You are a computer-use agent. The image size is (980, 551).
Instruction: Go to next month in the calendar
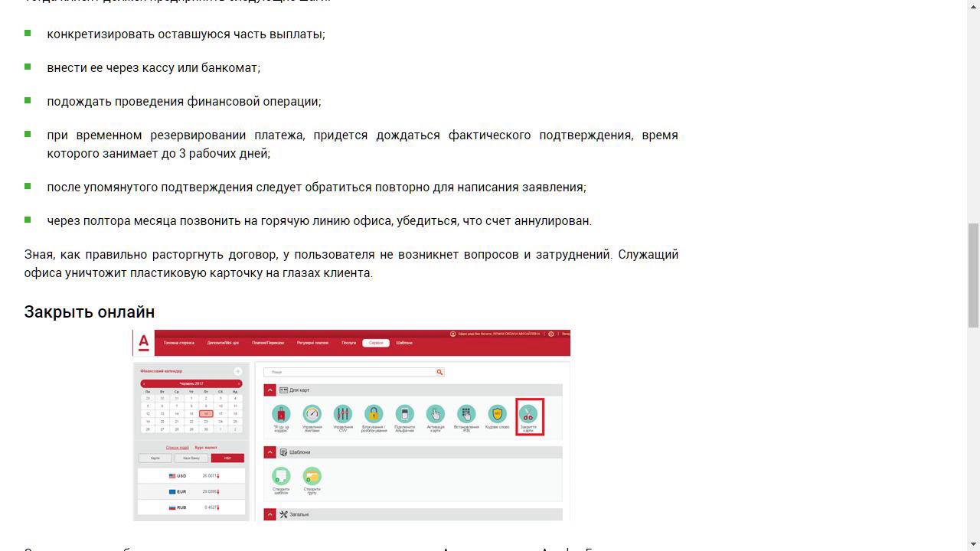[239, 383]
